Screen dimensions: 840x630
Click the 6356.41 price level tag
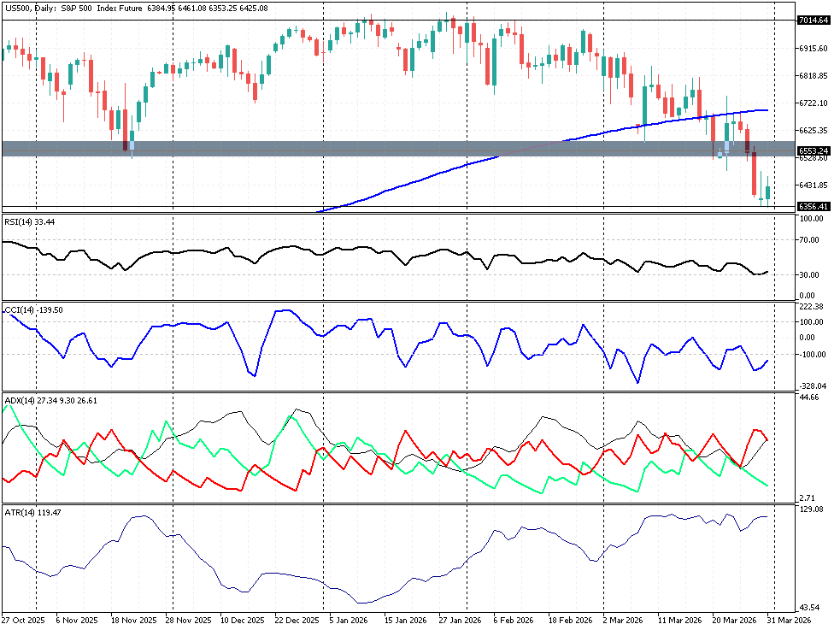tap(813, 206)
